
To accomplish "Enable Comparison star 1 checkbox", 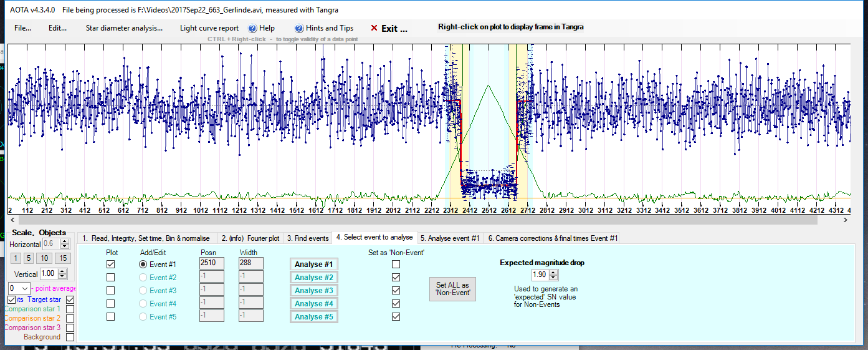I will point(70,309).
